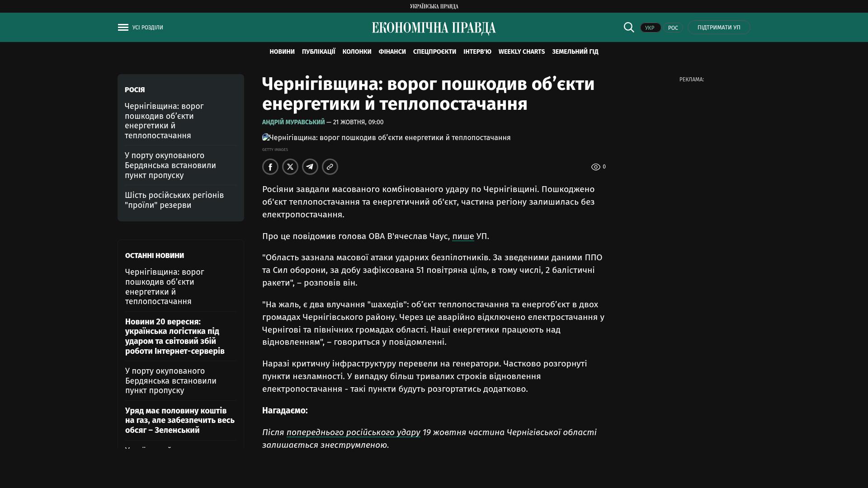Open Бердянськ port news in РОСІЯ block
Screen dimensions: 868x488
coord(170,165)
